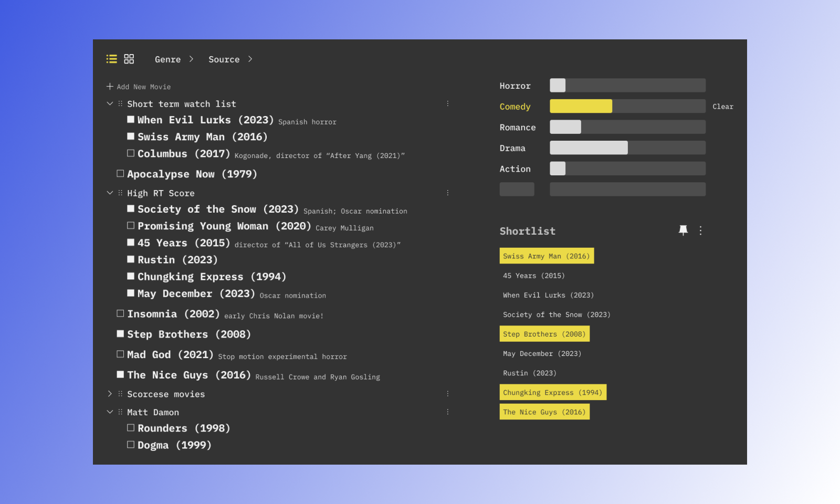Viewport: 840px width, 504px height.
Task: Check Mad God (2021) checkbox
Action: click(120, 354)
